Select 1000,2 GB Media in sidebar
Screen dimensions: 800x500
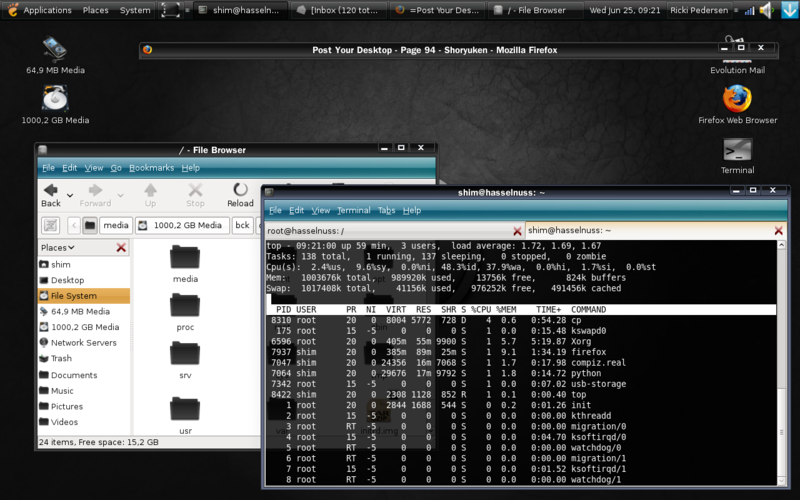point(84,327)
